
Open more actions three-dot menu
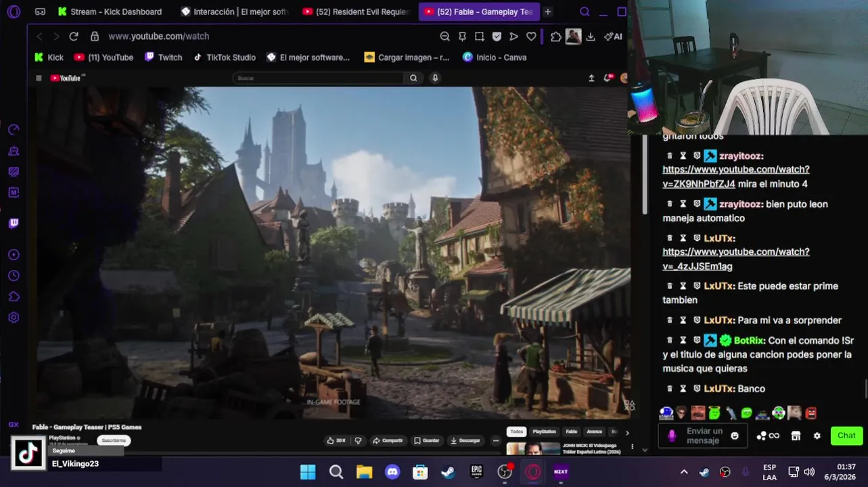pyautogui.click(x=496, y=440)
